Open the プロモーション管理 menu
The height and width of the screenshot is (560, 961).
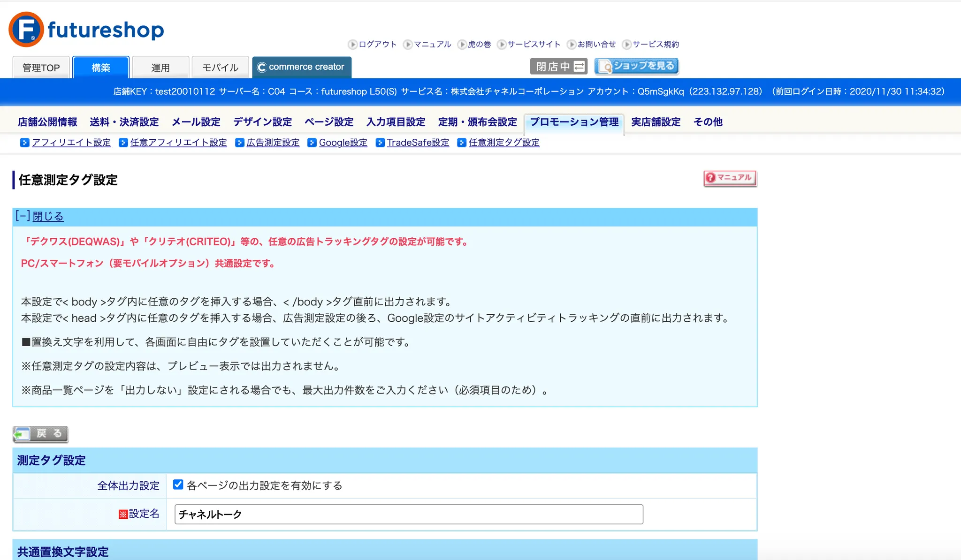click(574, 122)
